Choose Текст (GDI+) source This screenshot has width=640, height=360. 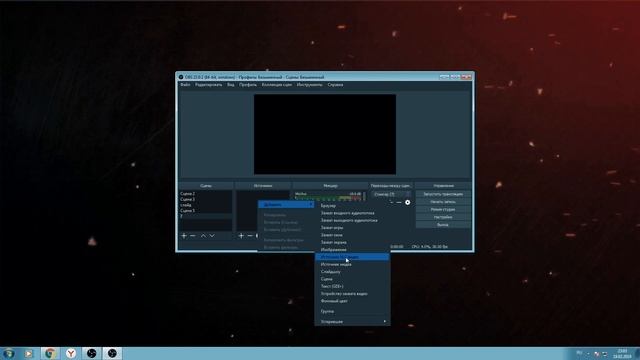[352, 287]
